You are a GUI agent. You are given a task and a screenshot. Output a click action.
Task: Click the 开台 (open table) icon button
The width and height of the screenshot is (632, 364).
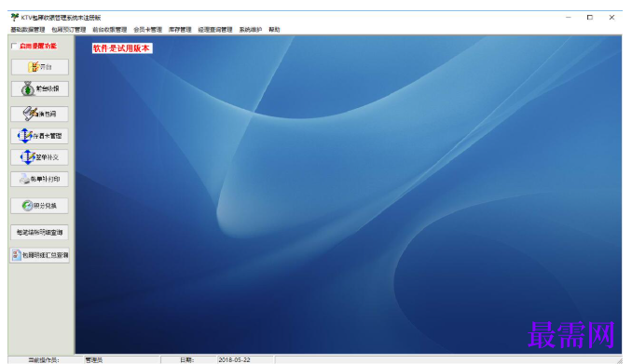tap(40, 67)
